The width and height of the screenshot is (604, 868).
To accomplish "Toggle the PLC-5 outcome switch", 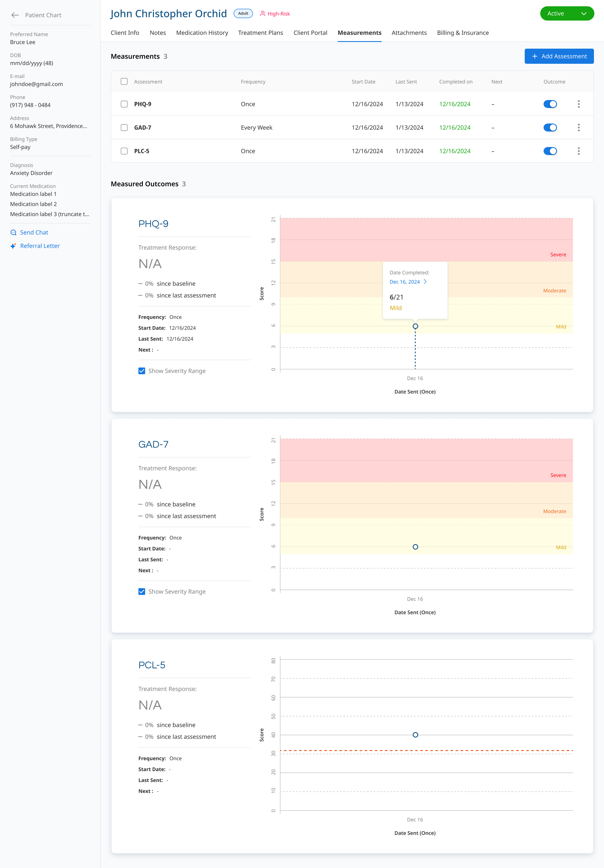I will (550, 151).
